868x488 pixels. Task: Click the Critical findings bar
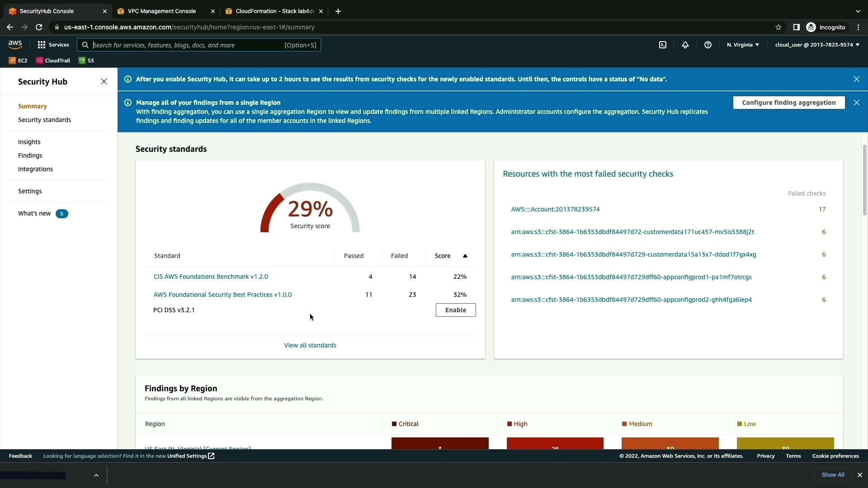[440, 443]
